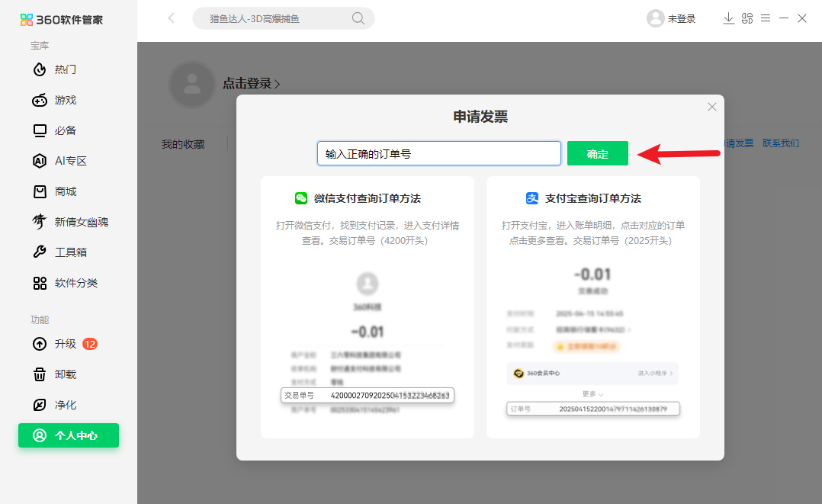Click the skin/widget icon in title bar
The width and height of the screenshot is (822, 504).
(747, 18)
